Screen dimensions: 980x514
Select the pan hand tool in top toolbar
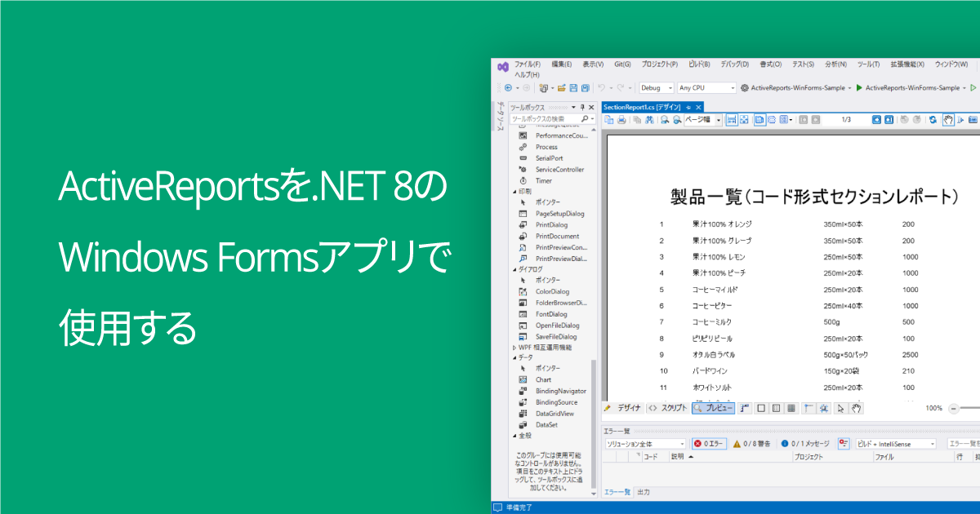coord(948,120)
